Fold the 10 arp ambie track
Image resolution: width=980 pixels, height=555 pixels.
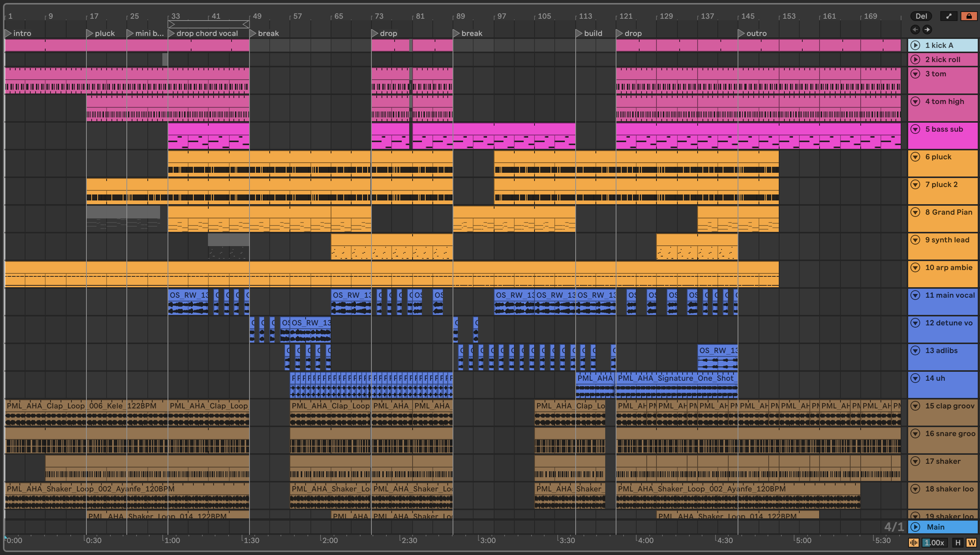[x=915, y=268]
